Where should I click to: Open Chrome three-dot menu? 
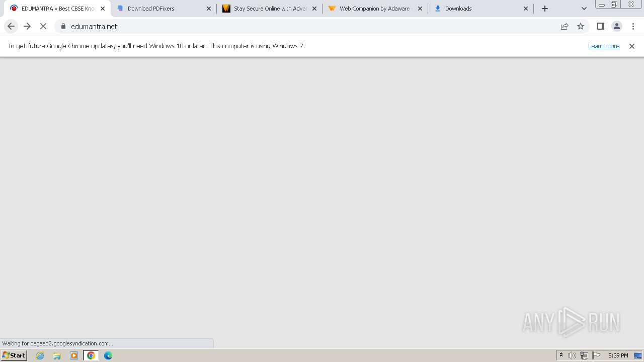tap(633, 26)
